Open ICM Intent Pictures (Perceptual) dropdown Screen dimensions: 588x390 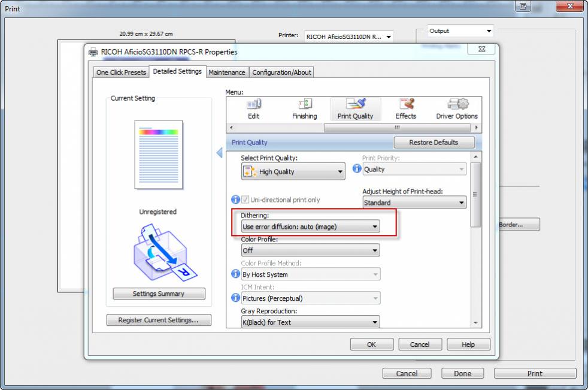click(x=311, y=298)
